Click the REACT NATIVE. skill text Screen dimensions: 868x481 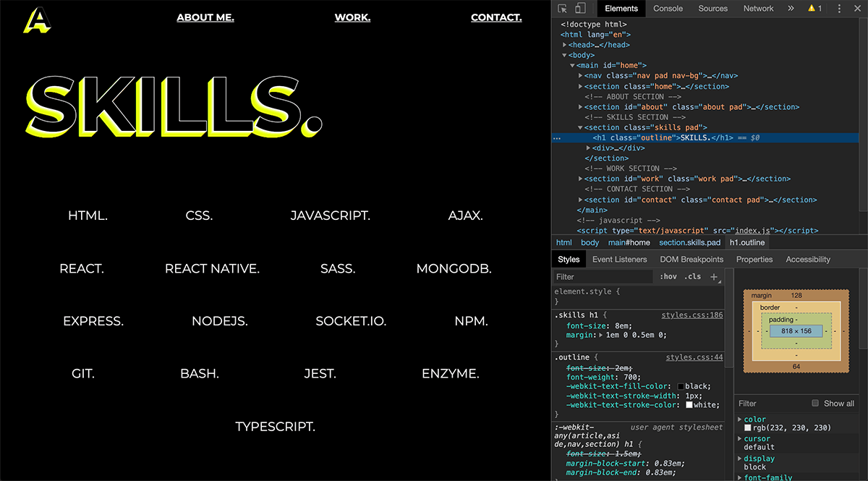click(212, 268)
